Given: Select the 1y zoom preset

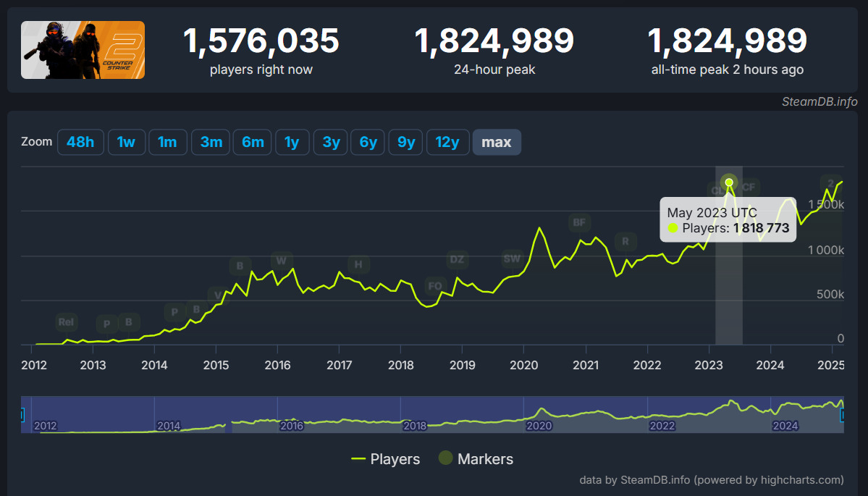Looking at the screenshot, I should (292, 142).
